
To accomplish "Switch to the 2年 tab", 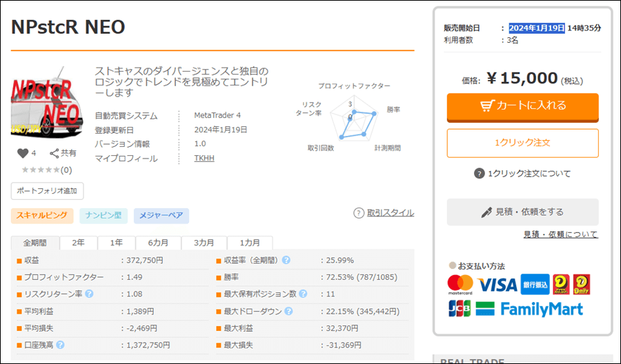I will point(78,243).
